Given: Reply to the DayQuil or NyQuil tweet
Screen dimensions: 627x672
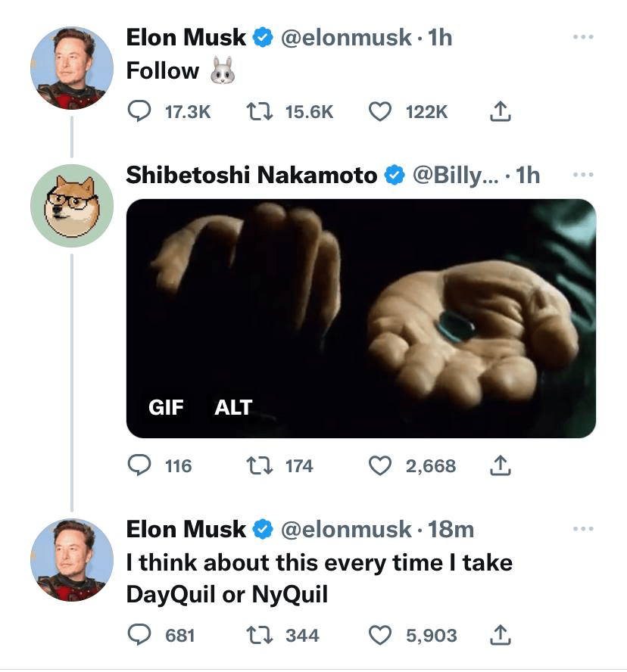Looking at the screenshot, I should (x=139, y=634).
